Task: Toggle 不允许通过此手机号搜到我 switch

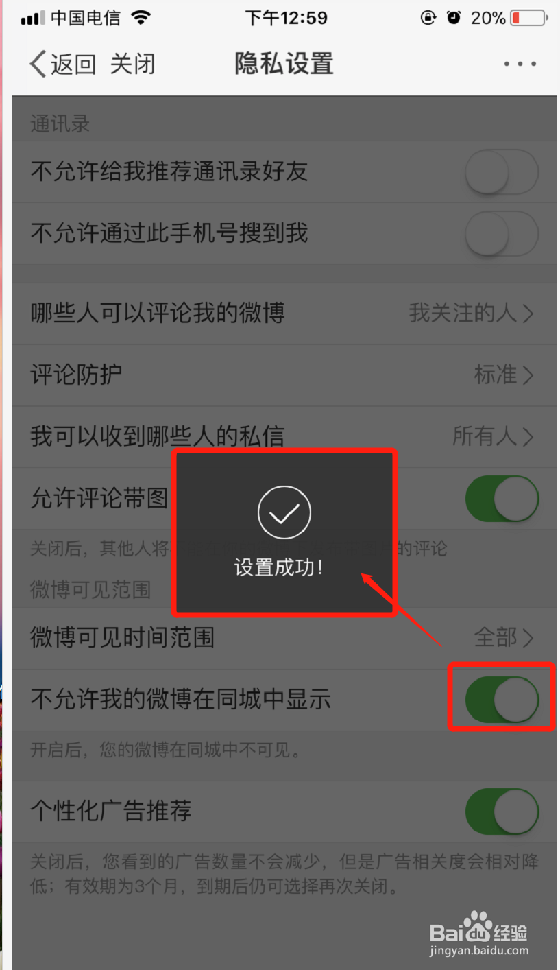Action: click(502, 234)
